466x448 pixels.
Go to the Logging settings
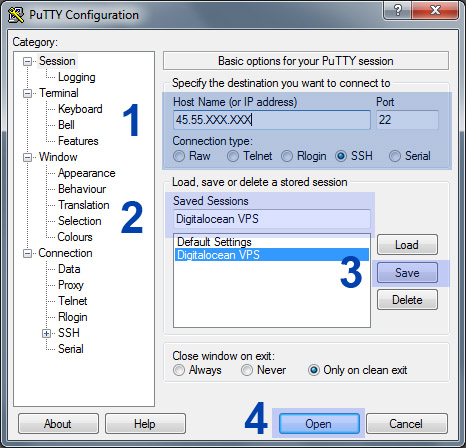click(77, 77)
